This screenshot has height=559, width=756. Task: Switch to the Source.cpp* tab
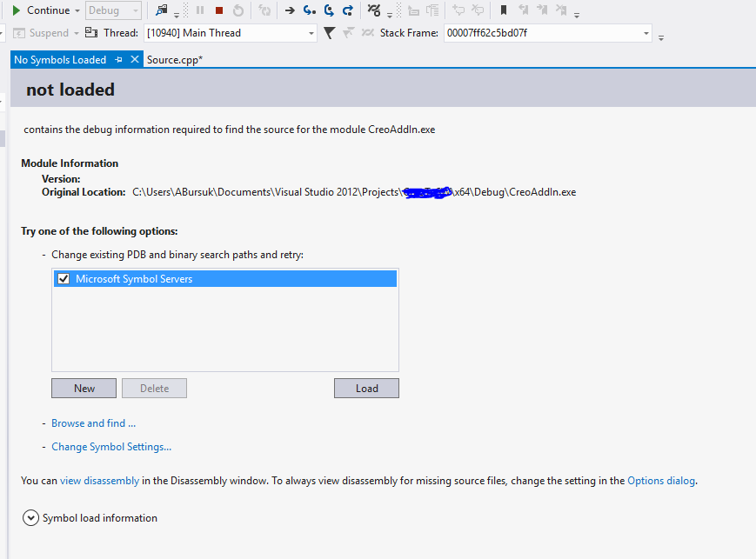(x=175, y=60)
